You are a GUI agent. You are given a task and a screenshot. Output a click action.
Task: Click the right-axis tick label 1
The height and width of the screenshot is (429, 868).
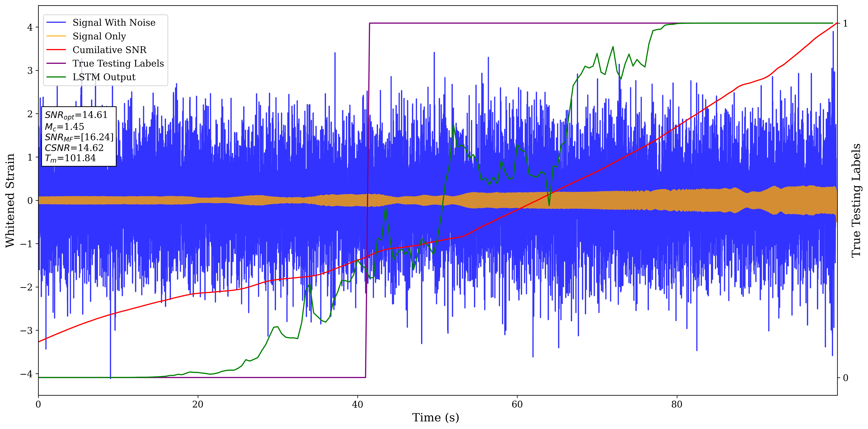(845, 24)
